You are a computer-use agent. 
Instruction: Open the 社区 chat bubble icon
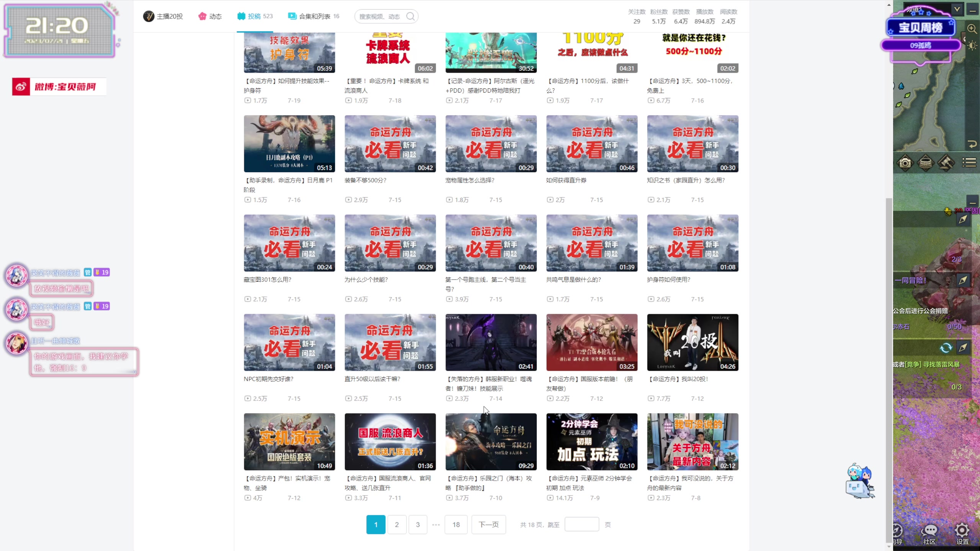point(929,531)
